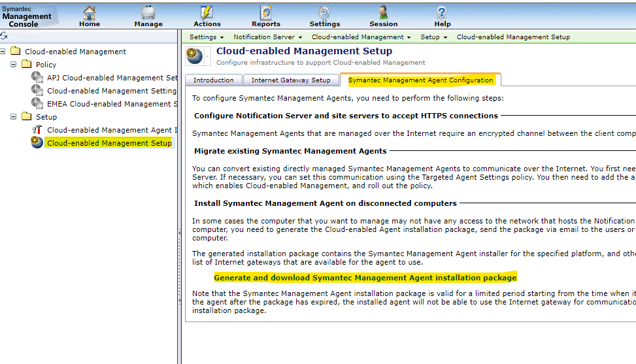This screenshot has height=364, width=636.
Task: Click the refresh icon above the tree
Action: coord(4,36)
